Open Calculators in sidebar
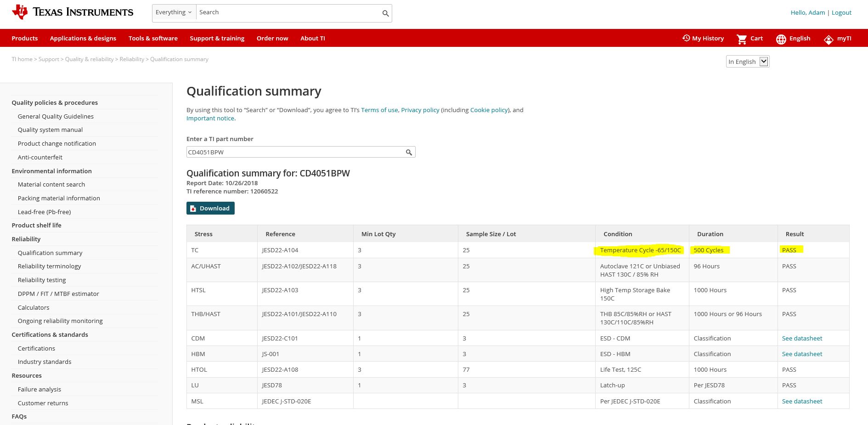868x425 pixels. pyautogui.click(x=34, y=307)
